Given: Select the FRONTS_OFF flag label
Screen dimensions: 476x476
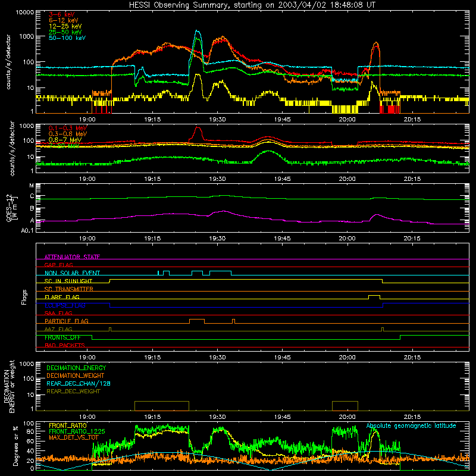Looking at the screenshot, I should [x=62, y=337].
